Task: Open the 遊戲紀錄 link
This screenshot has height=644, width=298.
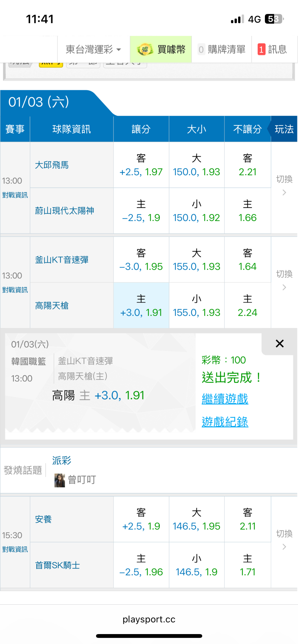Action: tap(225, 422)
